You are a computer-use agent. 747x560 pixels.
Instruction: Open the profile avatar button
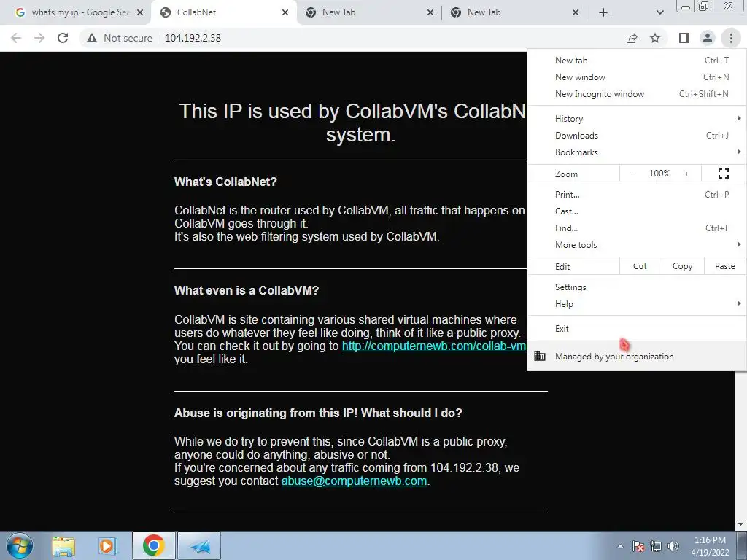[x=708, y=38]
